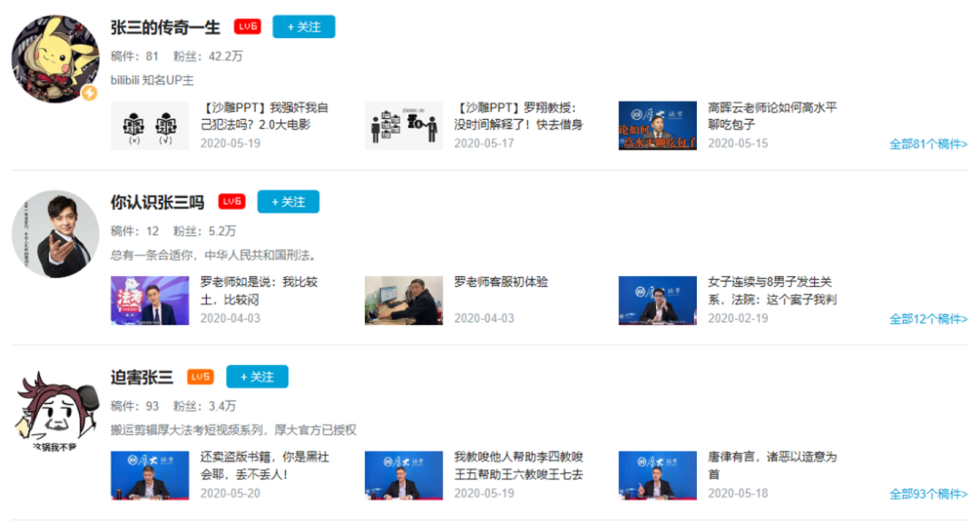This screenshot has width=980, height=524.
Task: Open title 我教唆他人帮助李四教唆王五
Action: [x=519, y=466]
